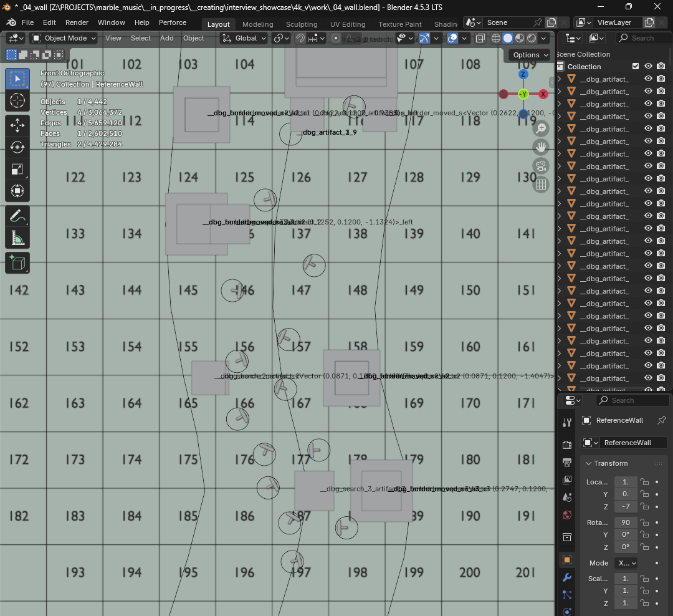This screenshot has height=616, width=673.
Task: Uncheck the Collection checkbox in the outliner
Action: click(x=636, y=66)
